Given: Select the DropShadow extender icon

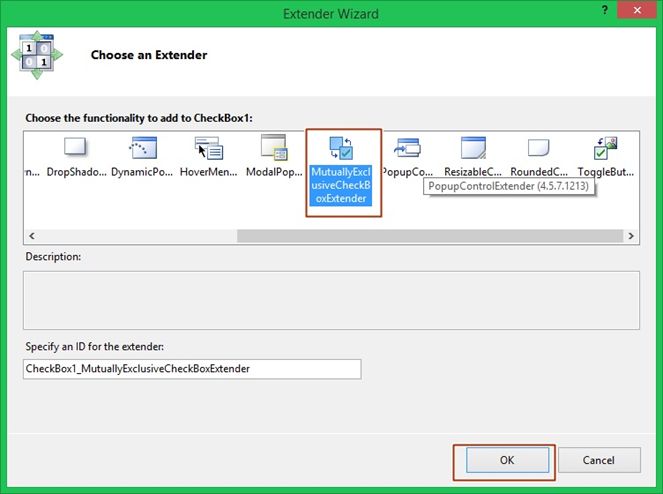Looking at the screenshot, I should [75, 147].
